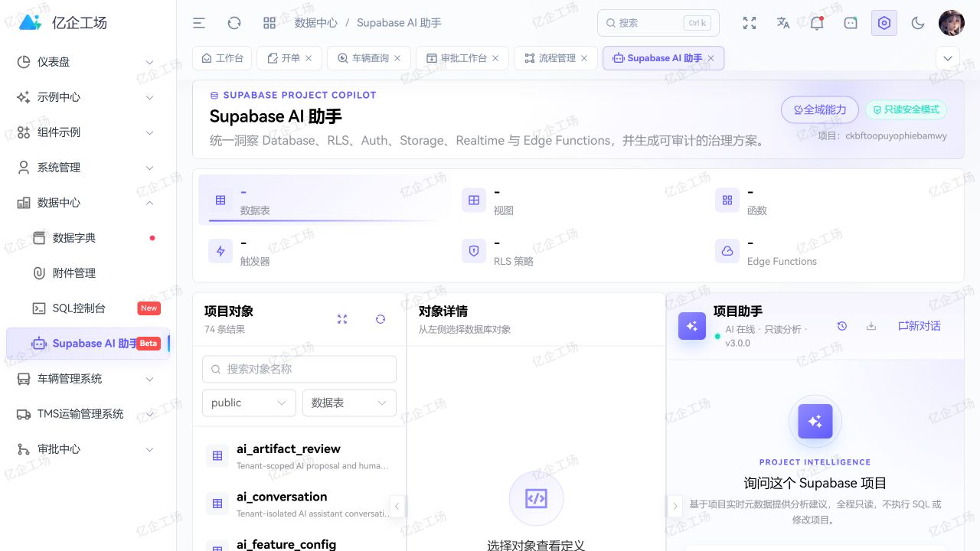Switch to the 工作台 tab
The width and height of the screenshot is (980, 551).
[222, 58]
